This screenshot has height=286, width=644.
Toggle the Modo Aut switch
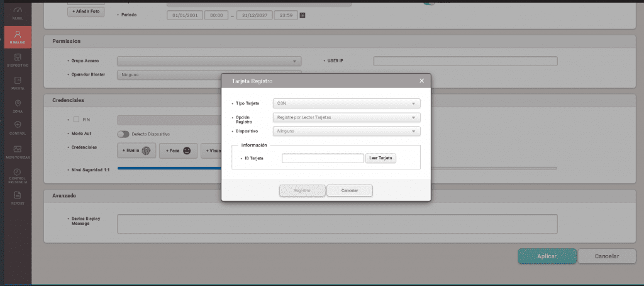(x=123, y=134)
